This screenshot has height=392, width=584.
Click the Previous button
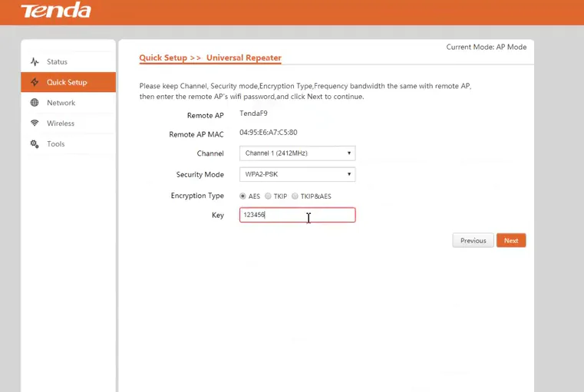tap(473, 241)
